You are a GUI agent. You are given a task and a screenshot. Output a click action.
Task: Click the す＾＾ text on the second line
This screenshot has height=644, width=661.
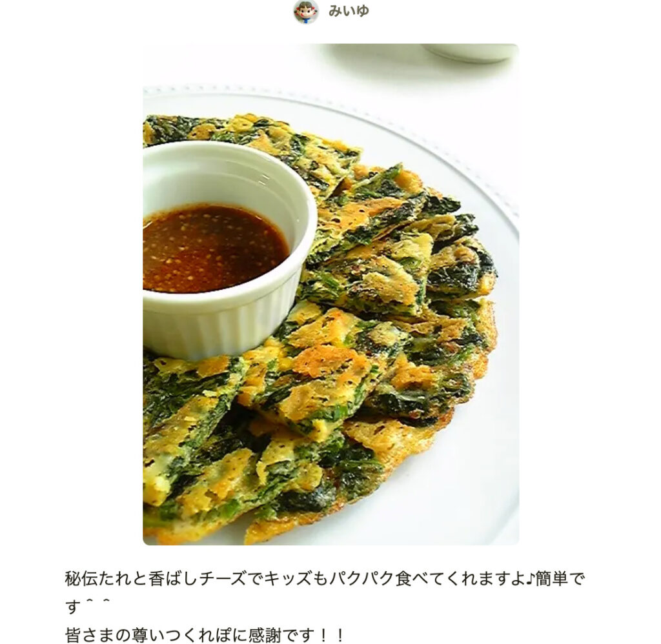click(88, 606)
